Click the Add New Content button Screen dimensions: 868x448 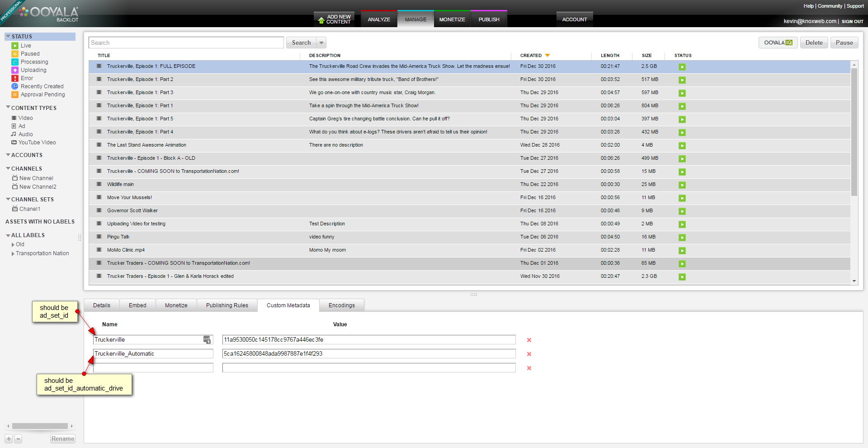click(334, 19)
